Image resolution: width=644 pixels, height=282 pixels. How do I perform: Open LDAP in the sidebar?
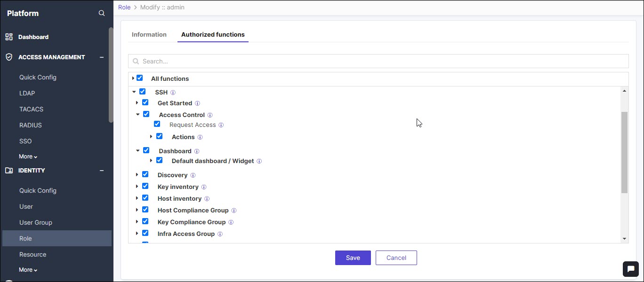coord(27,93)
